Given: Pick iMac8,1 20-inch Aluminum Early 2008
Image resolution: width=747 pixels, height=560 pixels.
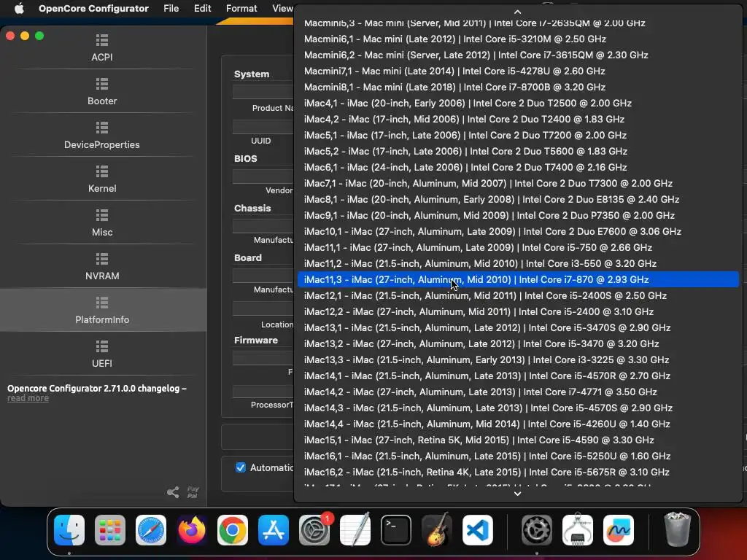Looking at the screenshot, I should 518,199.
